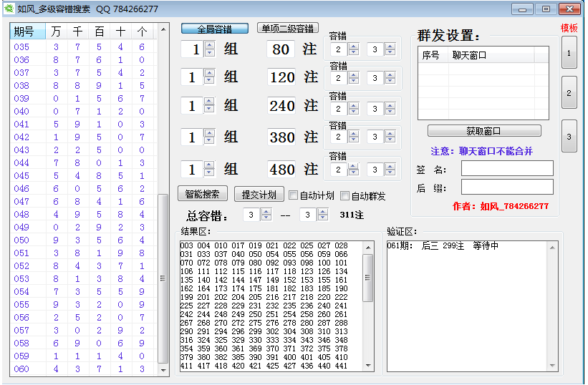
Task: Increase 组 count in the 480 注 row
Action: tap(210, 165)
